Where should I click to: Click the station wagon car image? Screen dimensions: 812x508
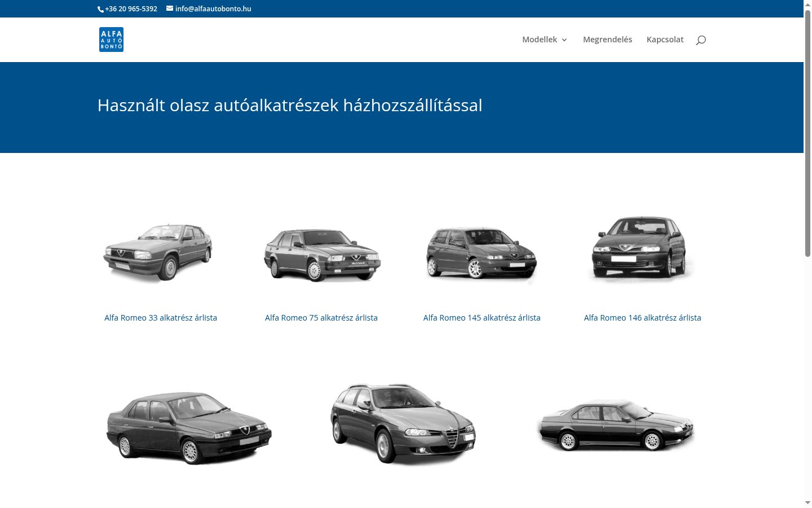(x=403, y=424)
